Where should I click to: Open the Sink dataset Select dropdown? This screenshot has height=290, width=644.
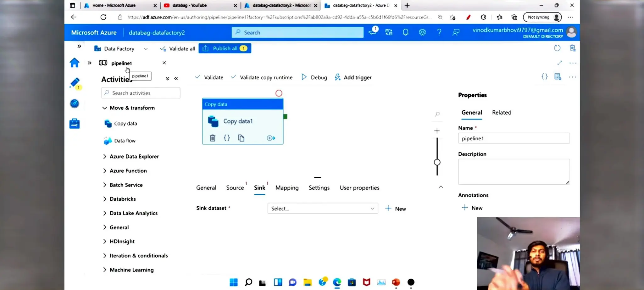[x=323, y=208]
